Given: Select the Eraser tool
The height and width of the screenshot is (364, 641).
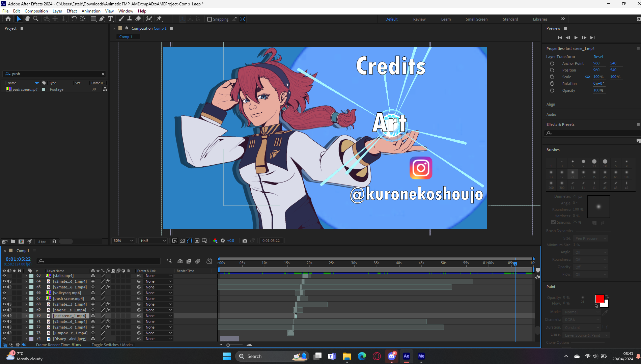Looking at the screenshot, I should pos(138,19).
